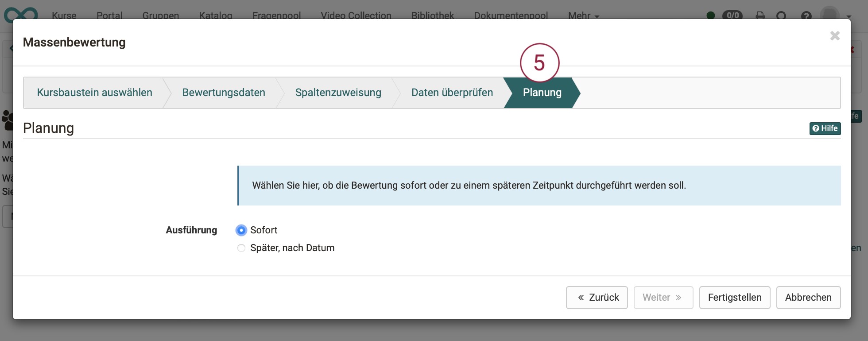The height and width of the screenshot is (341, 868).
Task: Click the info text about Bewertung timing
Action: [469, 186]
